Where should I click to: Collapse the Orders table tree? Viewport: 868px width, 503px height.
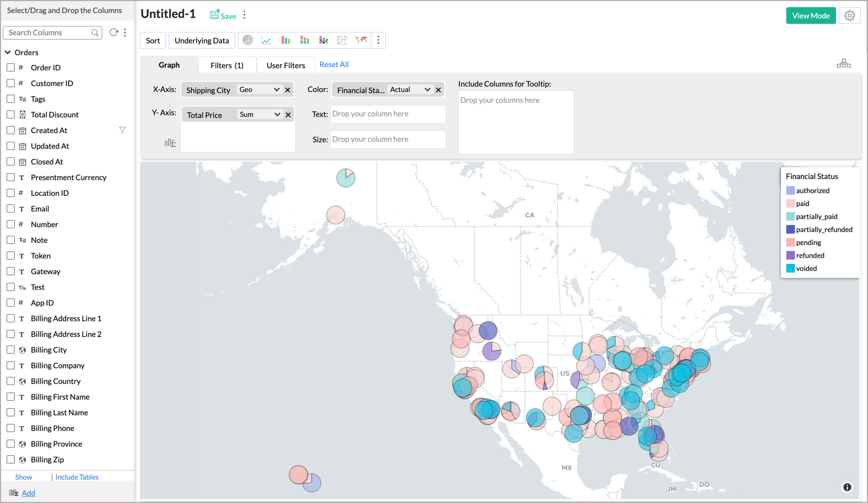tap(8, 52)
